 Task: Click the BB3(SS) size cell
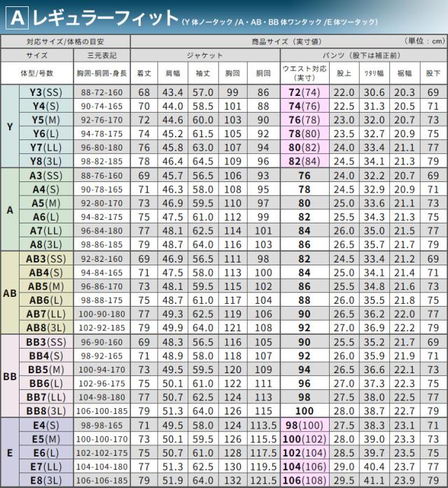(x=46, y=342)
